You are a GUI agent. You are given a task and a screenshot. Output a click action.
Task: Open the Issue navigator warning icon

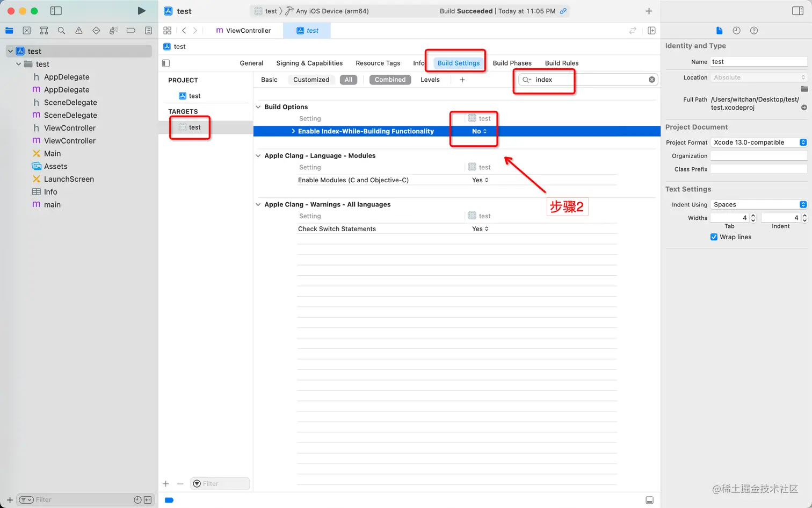pos(79,31)
